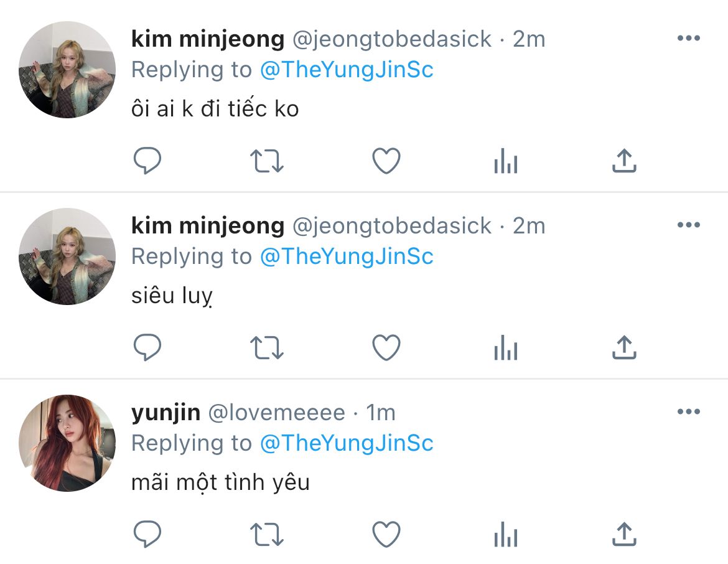Like the "ôi ai k đi tiếc ko" tweet

pyautogui.click(x=386, y=161)
